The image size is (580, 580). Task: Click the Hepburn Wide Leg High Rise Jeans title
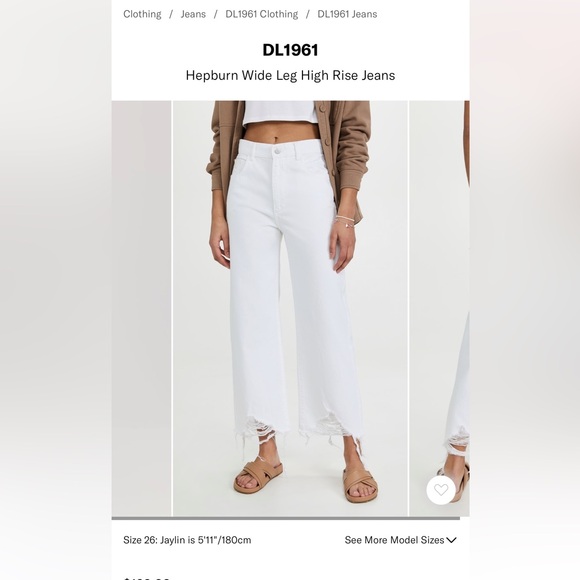(290, 75)
